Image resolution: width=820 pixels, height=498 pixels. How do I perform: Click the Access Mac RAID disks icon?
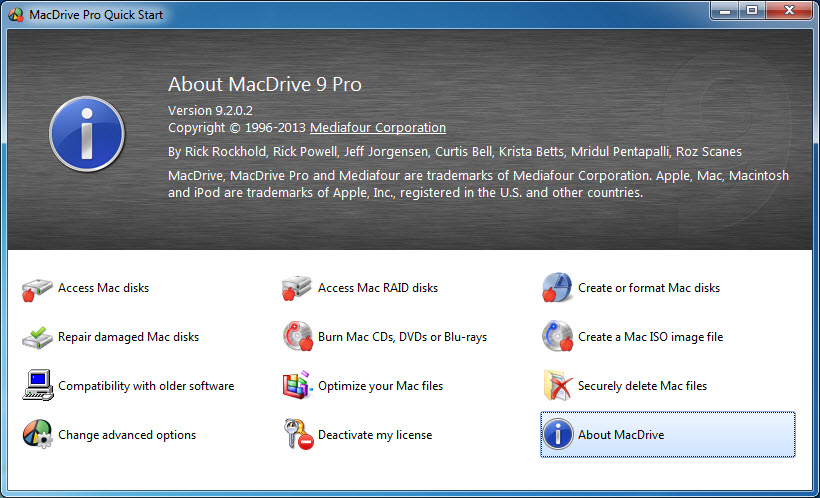coord(297,288)
